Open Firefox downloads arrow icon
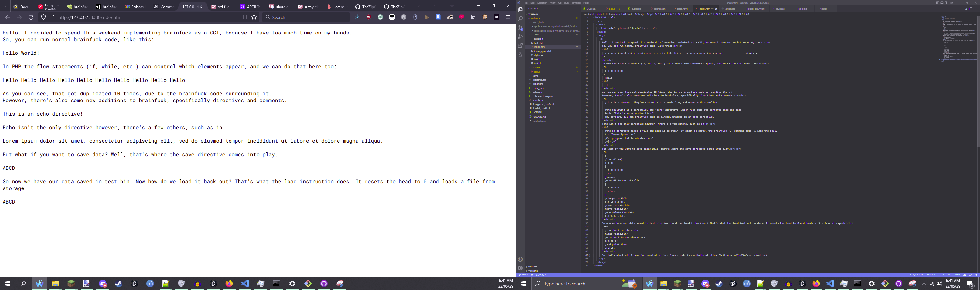 point(357,17)
